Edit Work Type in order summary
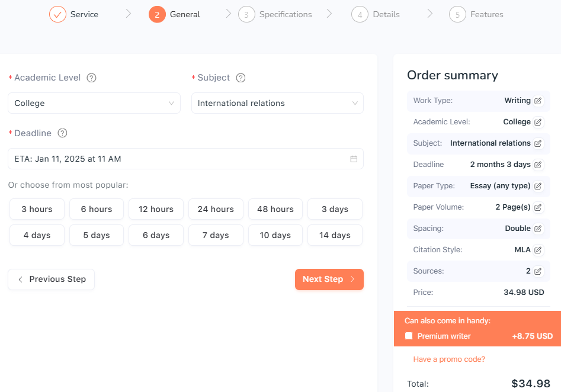Screen dimensions: 561x392 (538, 101)
